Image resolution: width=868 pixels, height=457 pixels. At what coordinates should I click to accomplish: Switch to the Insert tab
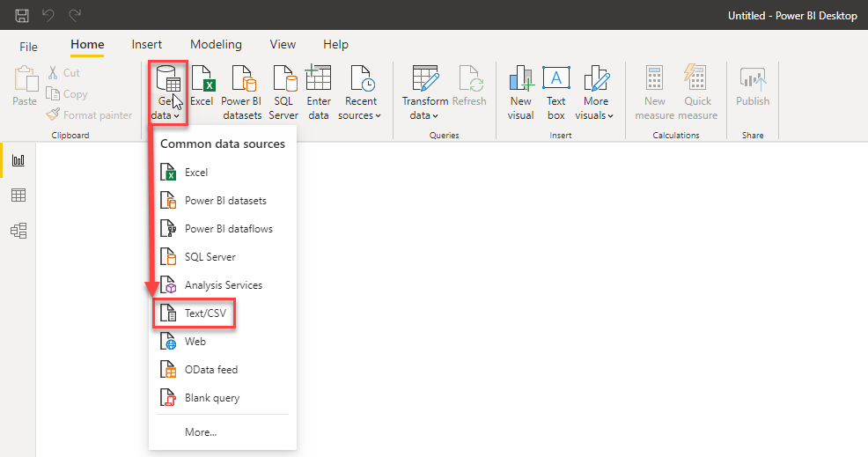click(147, 44)
